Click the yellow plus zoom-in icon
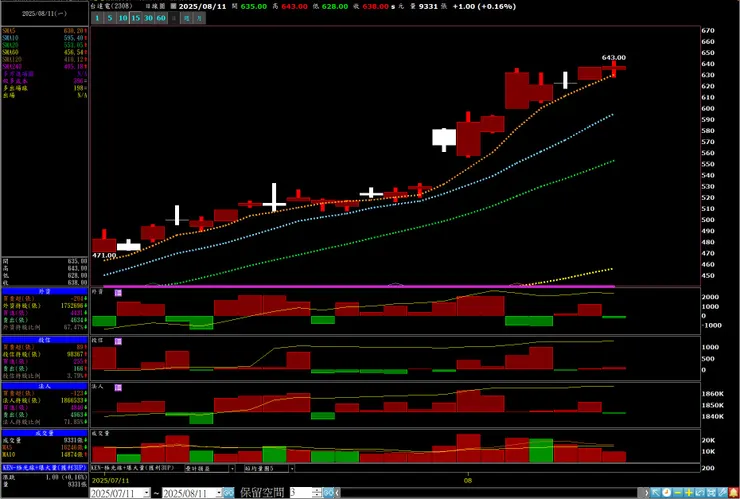This screenshot has width=740, height=499. pyautogui.click(x=689, y=493)
